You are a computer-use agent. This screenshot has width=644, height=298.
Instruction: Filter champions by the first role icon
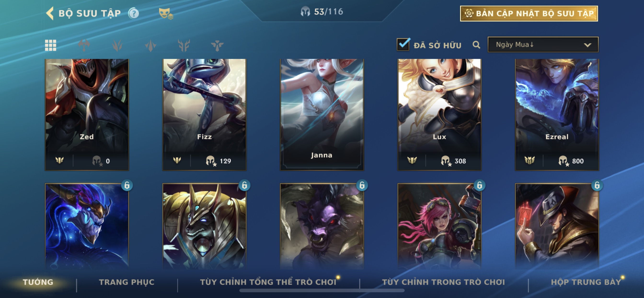tap(84, 45)
